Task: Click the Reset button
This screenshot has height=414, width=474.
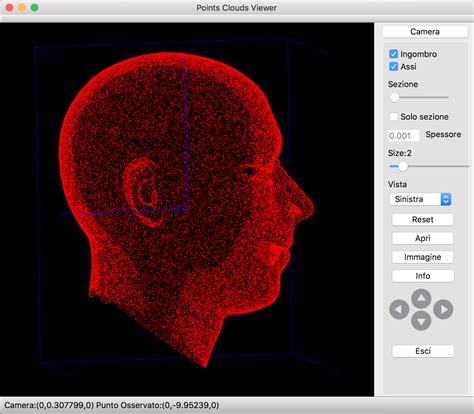Action: (x=423, y=219)
